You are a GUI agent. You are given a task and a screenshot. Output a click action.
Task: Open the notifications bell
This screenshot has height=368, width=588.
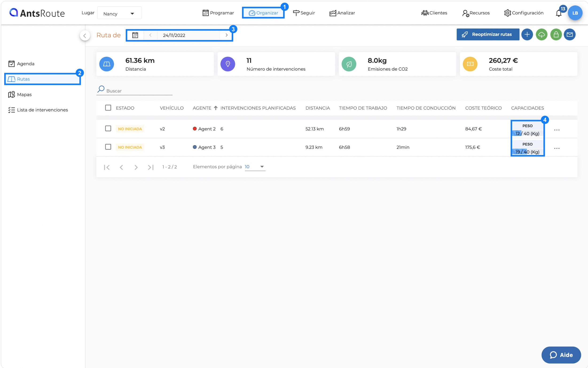[x=558, y=13]
